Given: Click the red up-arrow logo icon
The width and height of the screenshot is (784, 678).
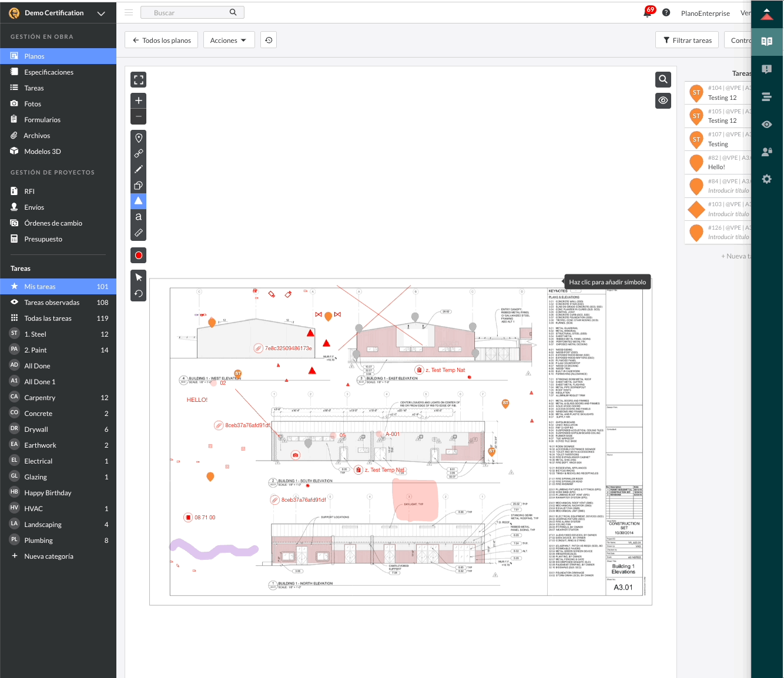Looking at the screenshot, I should coord(766,14).
